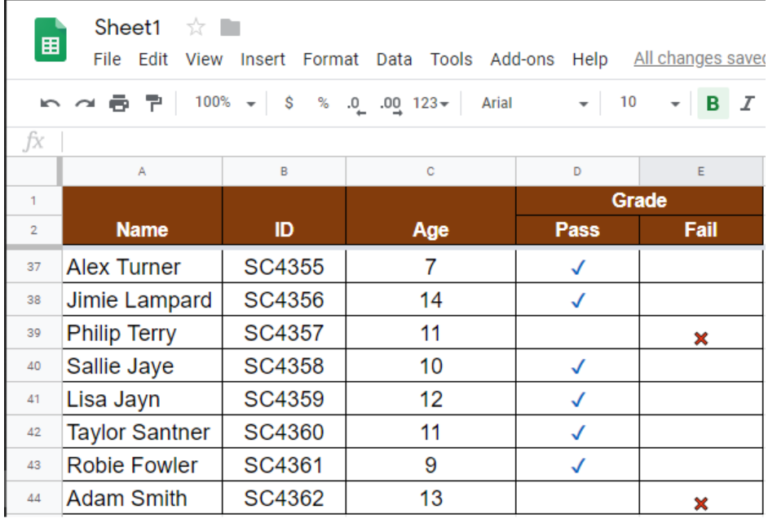Open the 123 number format dropdown
768x519 pixels.
pyautogui.click(x=431, y=103)
